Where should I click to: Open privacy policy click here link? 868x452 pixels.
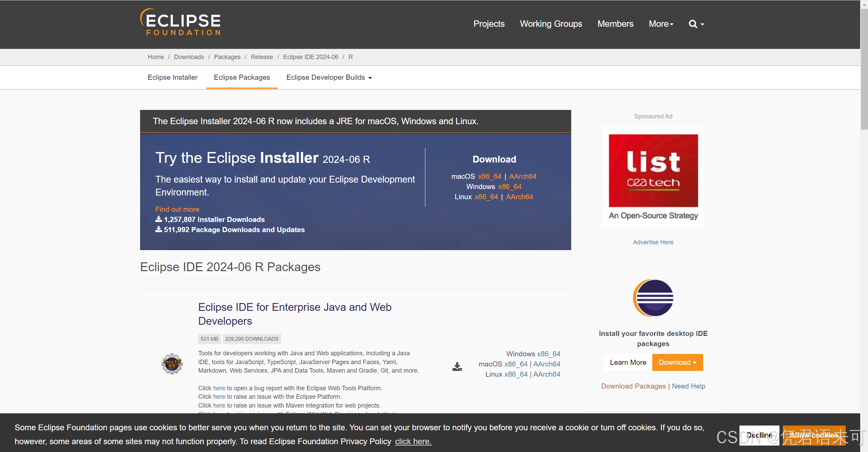413,441
